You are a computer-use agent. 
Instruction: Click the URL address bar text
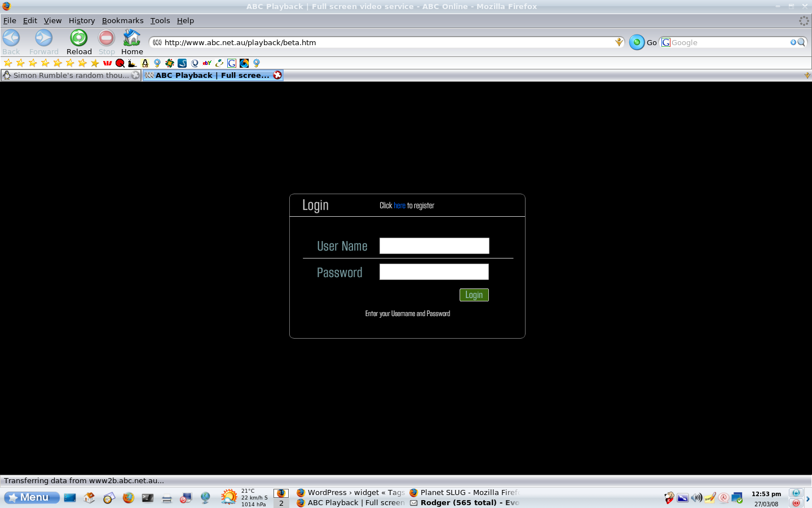[240, 42]
